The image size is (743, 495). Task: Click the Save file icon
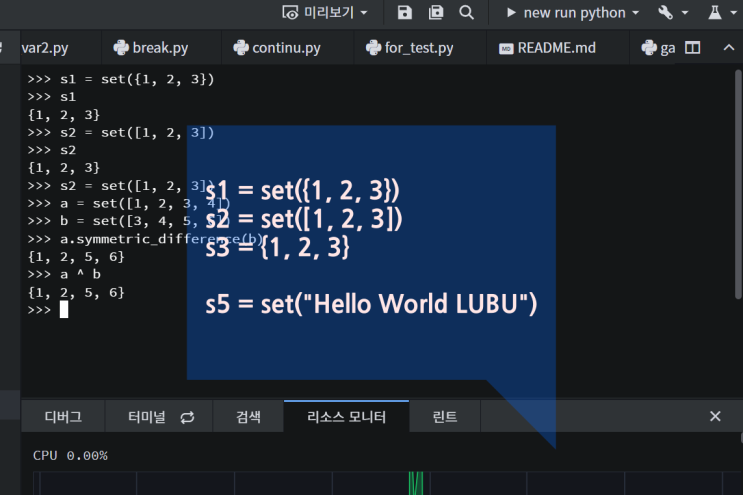pos(404,12)
